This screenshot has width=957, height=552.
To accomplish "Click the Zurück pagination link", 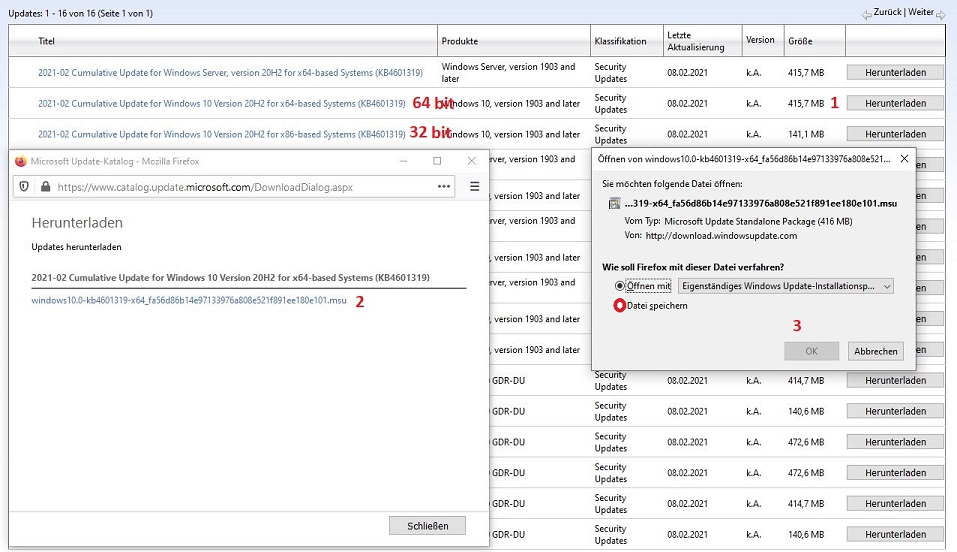I will 887,12.
